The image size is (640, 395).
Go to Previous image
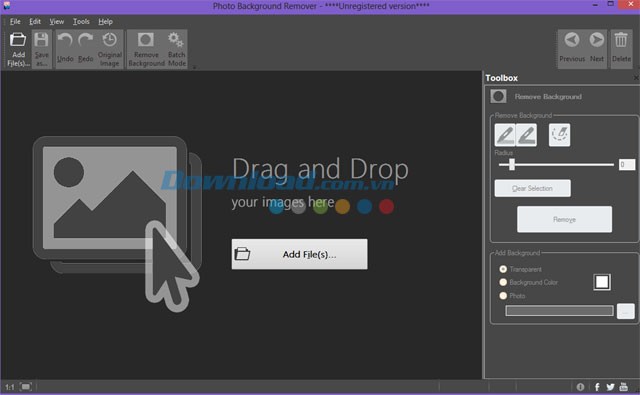click(572, 48)
